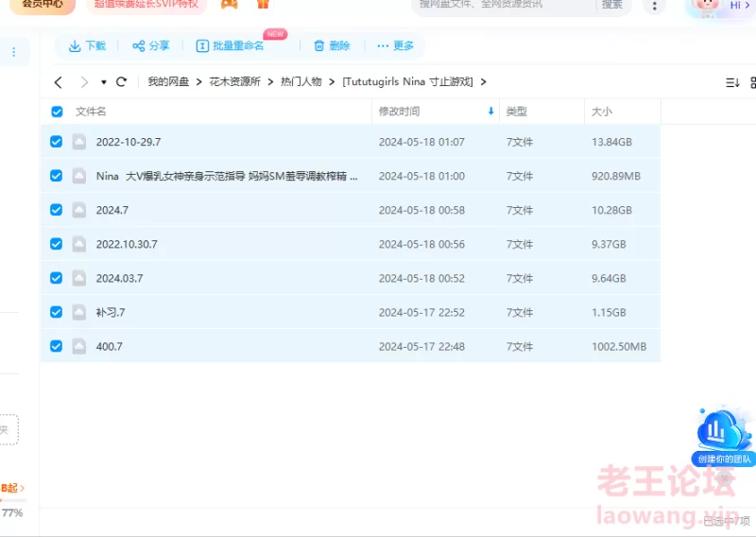Click file icon of 400.7

(x=79, y=346)
